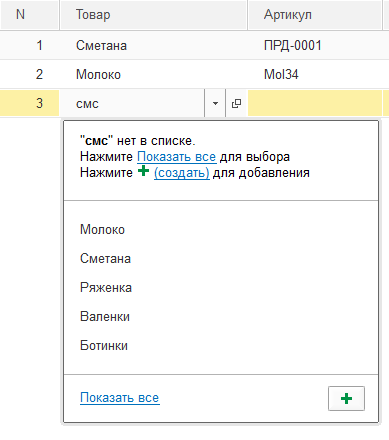389x440 pixels.
Task: Click row number 1 cell
Action: (x=30, y=45)
